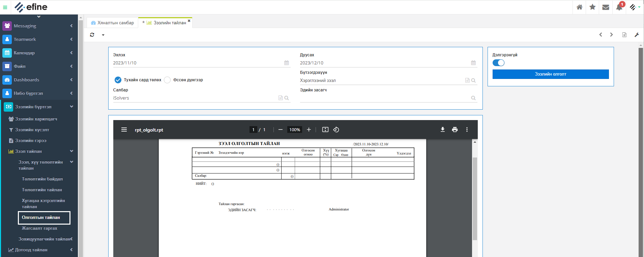Click the PDF page number field

click(253, 130)
